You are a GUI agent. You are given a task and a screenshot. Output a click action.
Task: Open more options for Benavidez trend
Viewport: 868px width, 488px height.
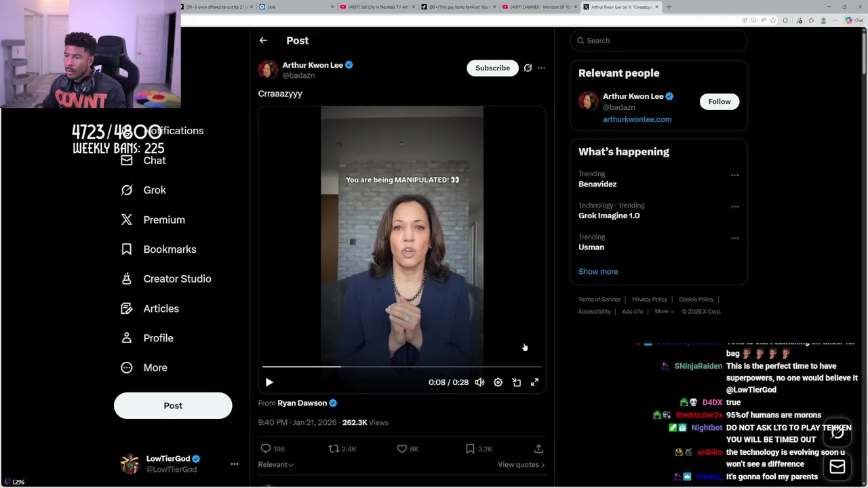[734, 175]
